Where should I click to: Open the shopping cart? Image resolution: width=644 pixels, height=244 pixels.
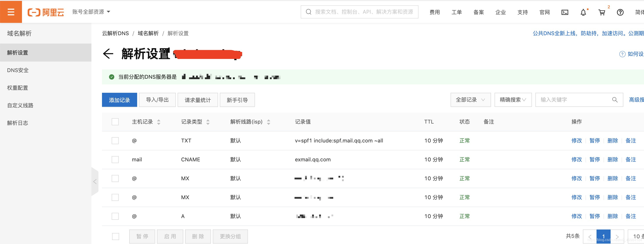pyautogui.click(x=602, y=12)
